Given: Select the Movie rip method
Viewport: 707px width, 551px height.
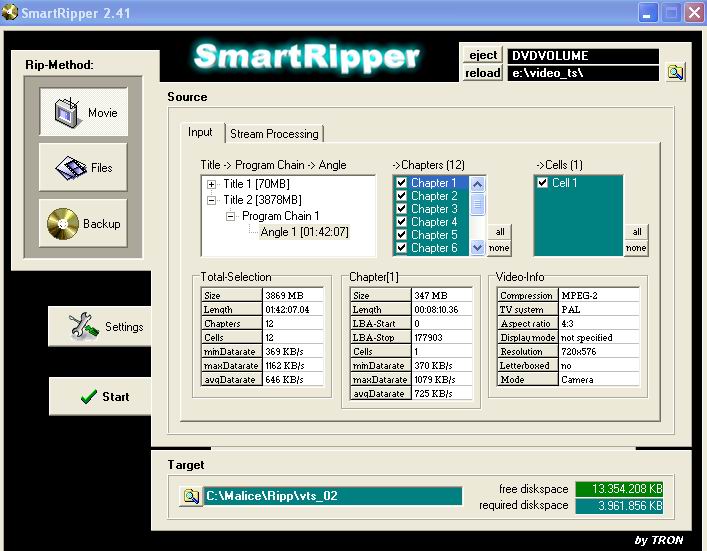Looking at the screenshot, I should pyautogui.click(x=83, y=112).
